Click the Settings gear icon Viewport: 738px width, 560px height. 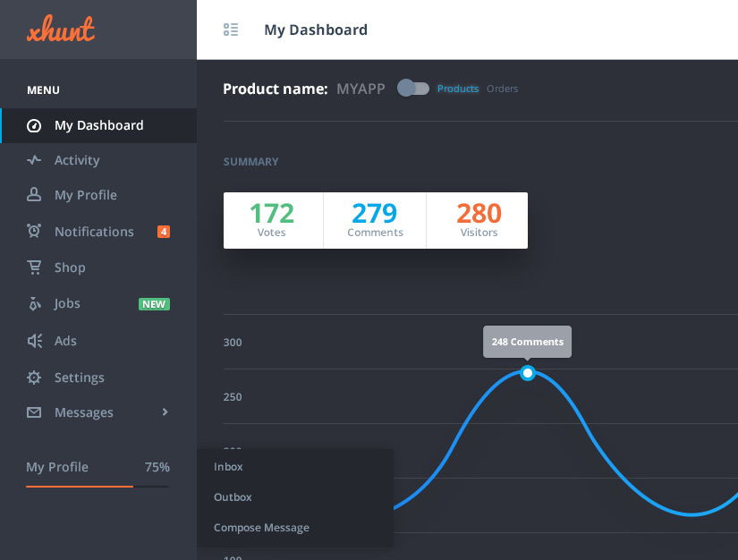[x=34, y=378]
